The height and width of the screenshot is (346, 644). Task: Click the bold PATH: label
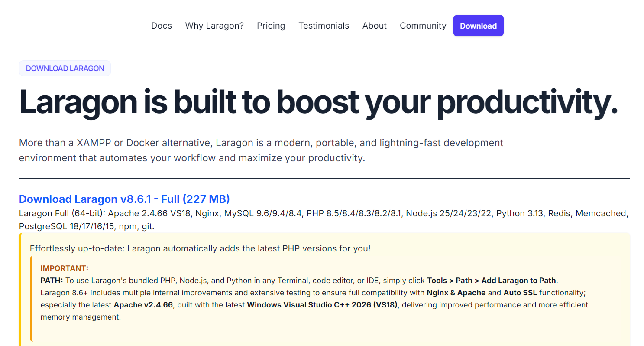tap(52, 280)
